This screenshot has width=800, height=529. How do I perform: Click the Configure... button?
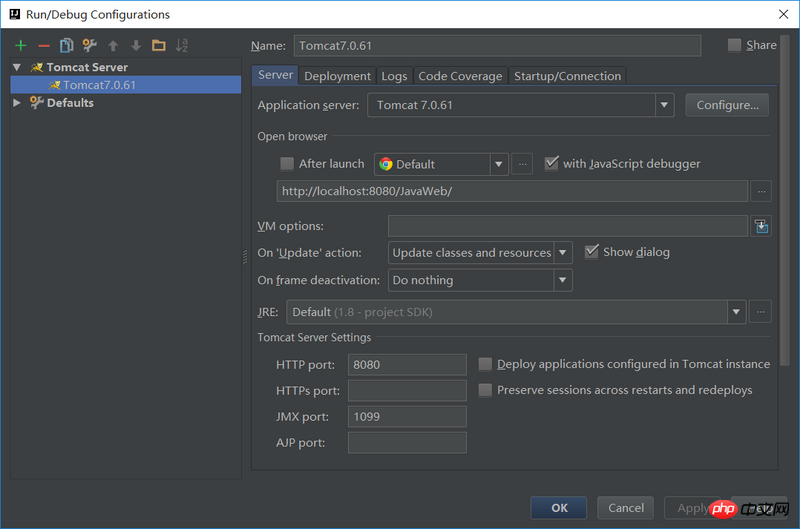(x=727, y=105)
